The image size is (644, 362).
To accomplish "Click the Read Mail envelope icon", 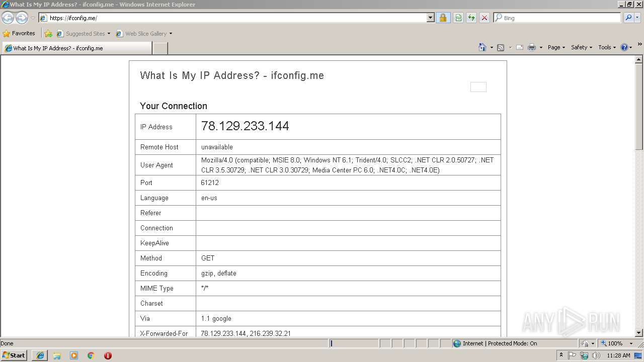I will (x=520, y=47).
